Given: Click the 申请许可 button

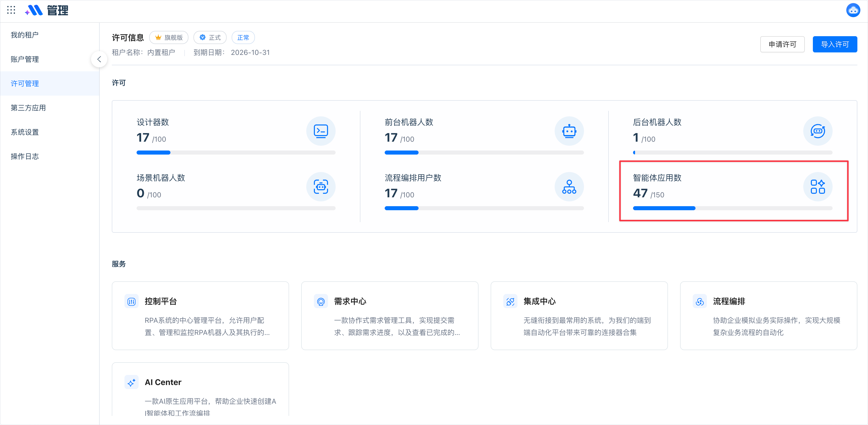Looking at the screenshot, I should click(783, 44).
